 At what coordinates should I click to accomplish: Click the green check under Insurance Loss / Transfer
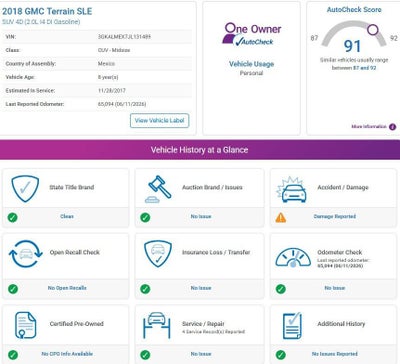click(x=145, y=289)
